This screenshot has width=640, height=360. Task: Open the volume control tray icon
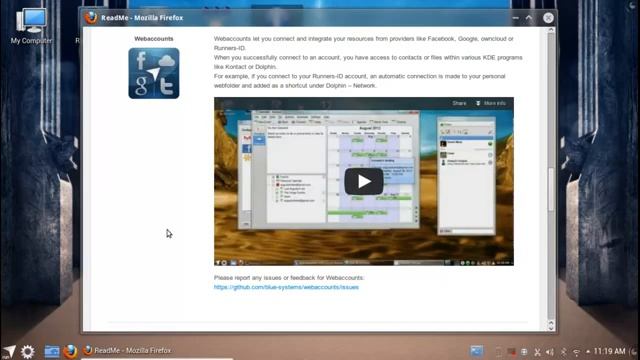pos(550,352)
